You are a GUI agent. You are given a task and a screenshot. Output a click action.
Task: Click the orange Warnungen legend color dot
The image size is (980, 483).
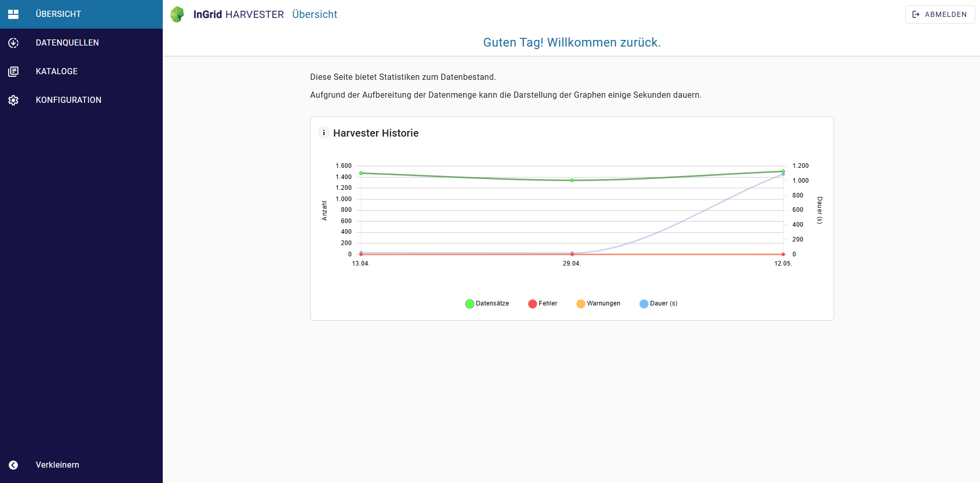click(x=581, y=304)
